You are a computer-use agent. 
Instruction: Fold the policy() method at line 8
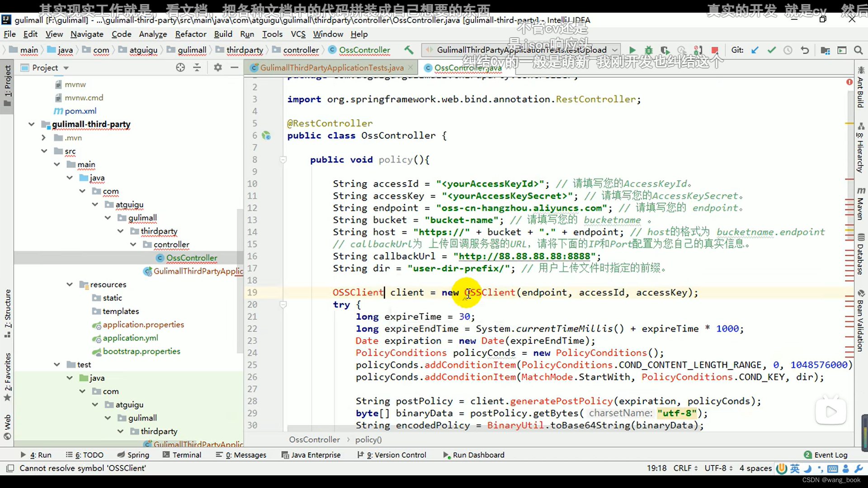[x=283, y=160]
